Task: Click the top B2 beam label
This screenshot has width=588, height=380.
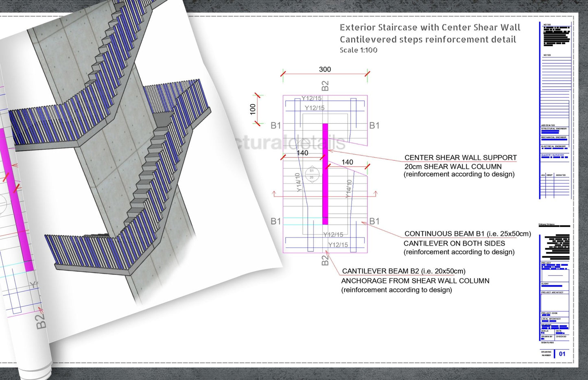Action: (x=325, y=86)
